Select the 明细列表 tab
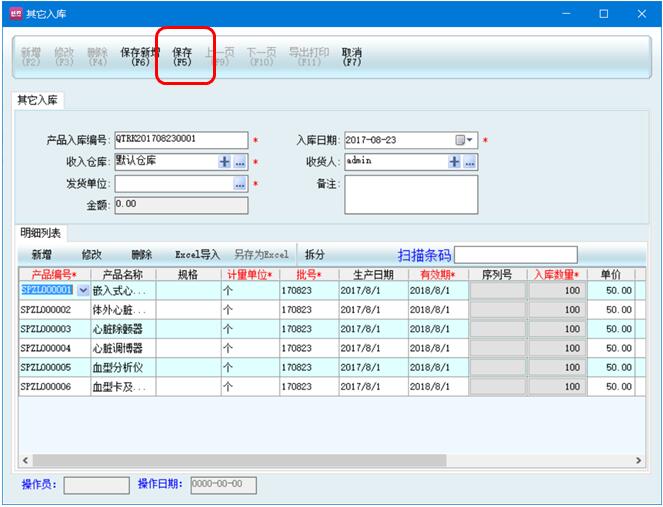Screen dimensions: 663x507 click(41, 233)
